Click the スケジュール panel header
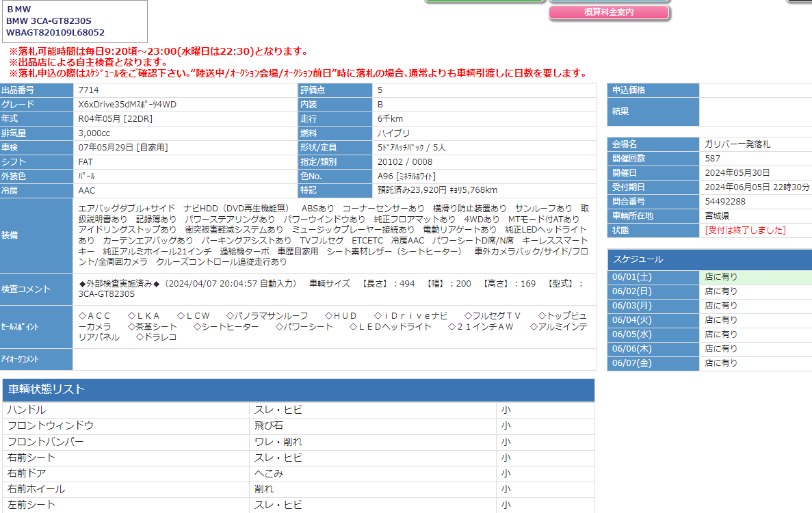 pyautogui.click(x=709, y=259)
